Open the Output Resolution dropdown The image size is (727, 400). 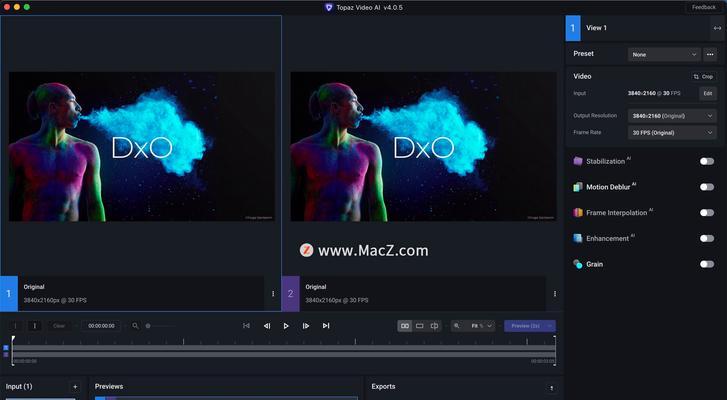(x=672, y=116)
